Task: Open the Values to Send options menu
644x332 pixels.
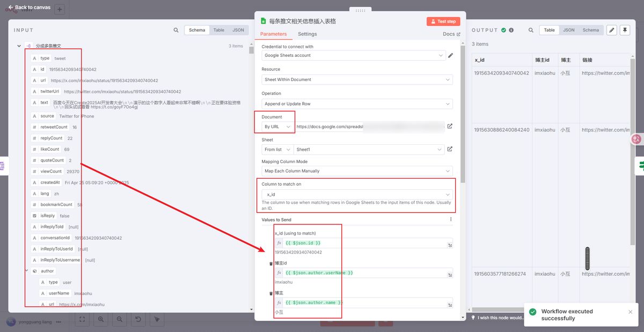Action: (451, 219)
